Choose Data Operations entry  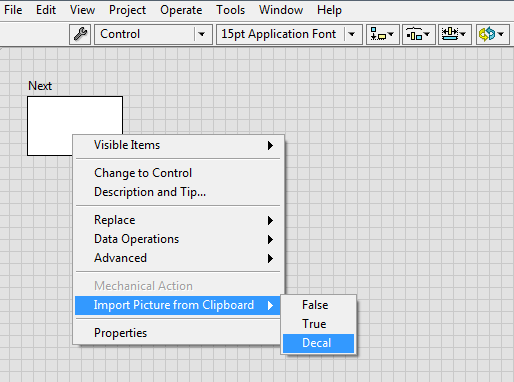coord(178,239)
